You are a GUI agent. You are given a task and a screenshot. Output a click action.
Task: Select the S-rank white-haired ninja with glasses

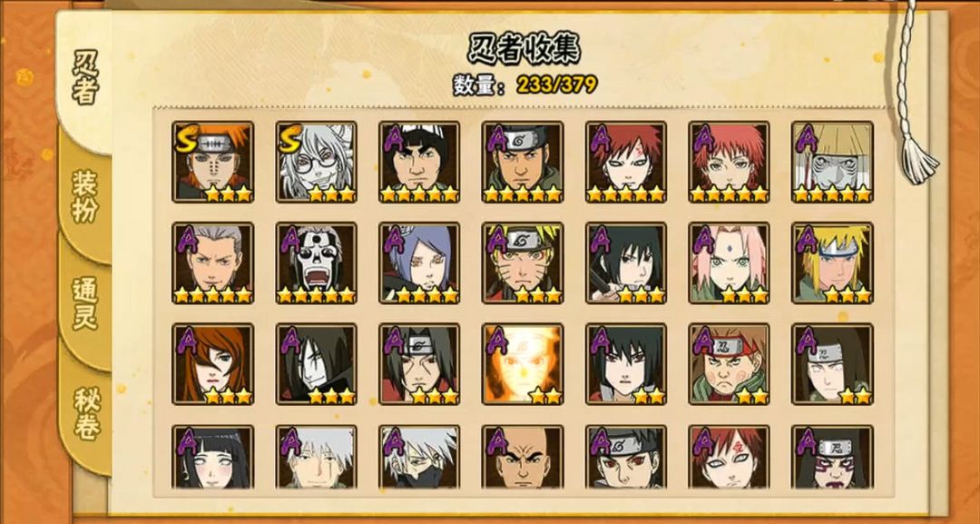(x=317, y=162)
